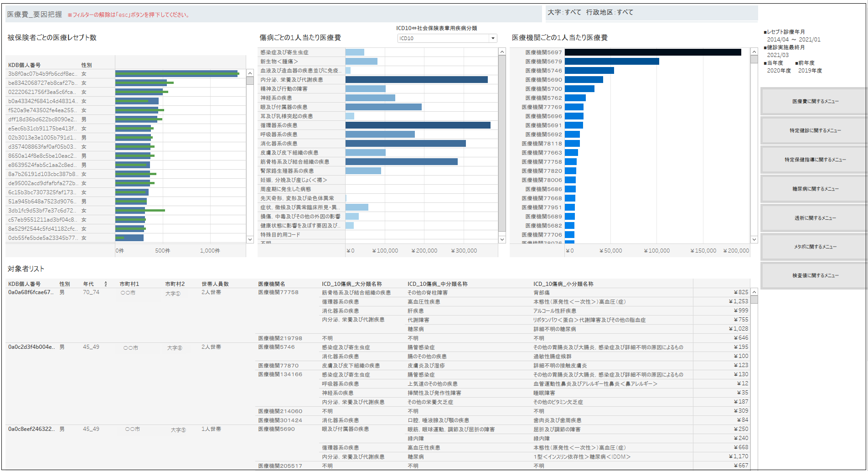
Task: Click insured ID be8342068727eb8caf27b in receipt list
Action: pos(43,83)
